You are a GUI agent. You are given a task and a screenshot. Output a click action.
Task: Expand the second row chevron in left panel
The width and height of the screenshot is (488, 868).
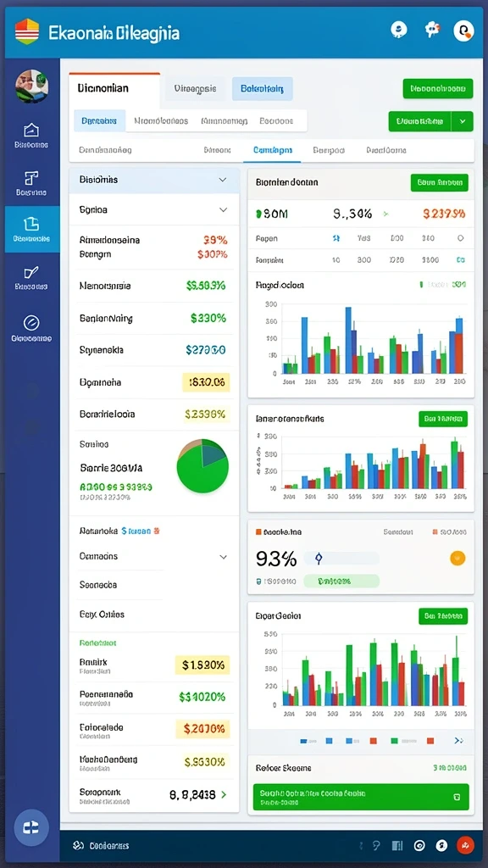coord(223,210)
